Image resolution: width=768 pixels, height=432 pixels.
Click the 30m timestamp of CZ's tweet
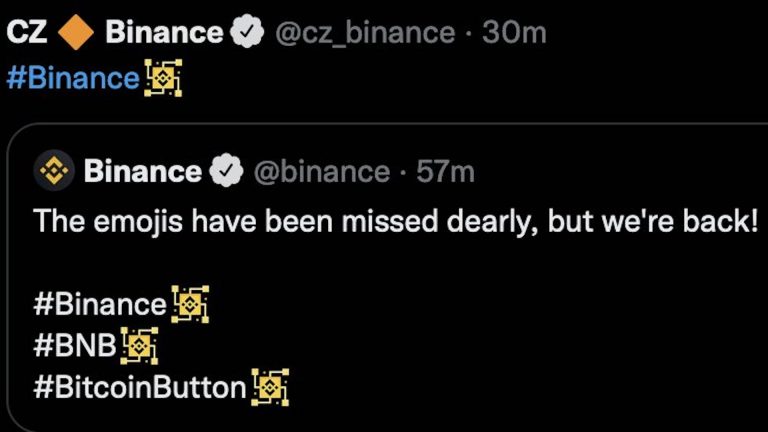[514, 33]
